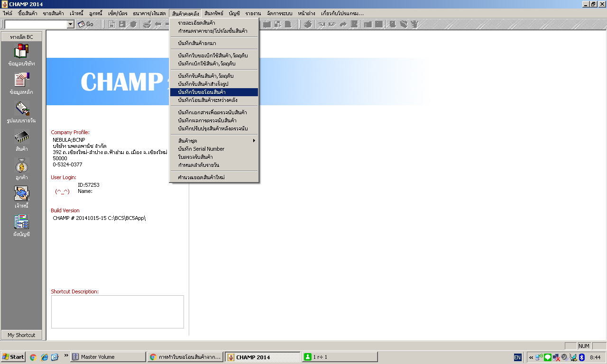607x364 pixels.
Task: Click the EN language indicator
Action: pyautogui.click(x=517, y=357)
